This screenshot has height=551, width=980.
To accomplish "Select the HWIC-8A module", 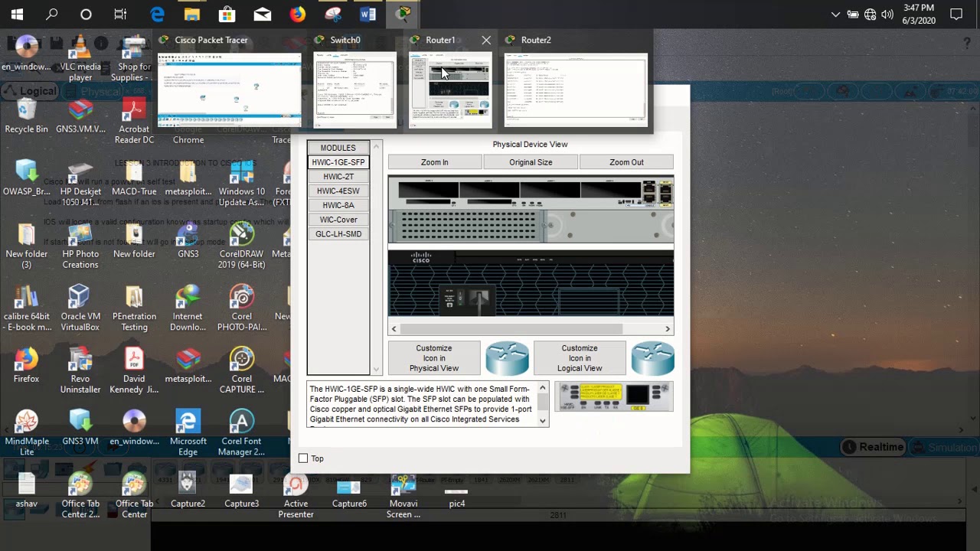I will pos(338,205).
